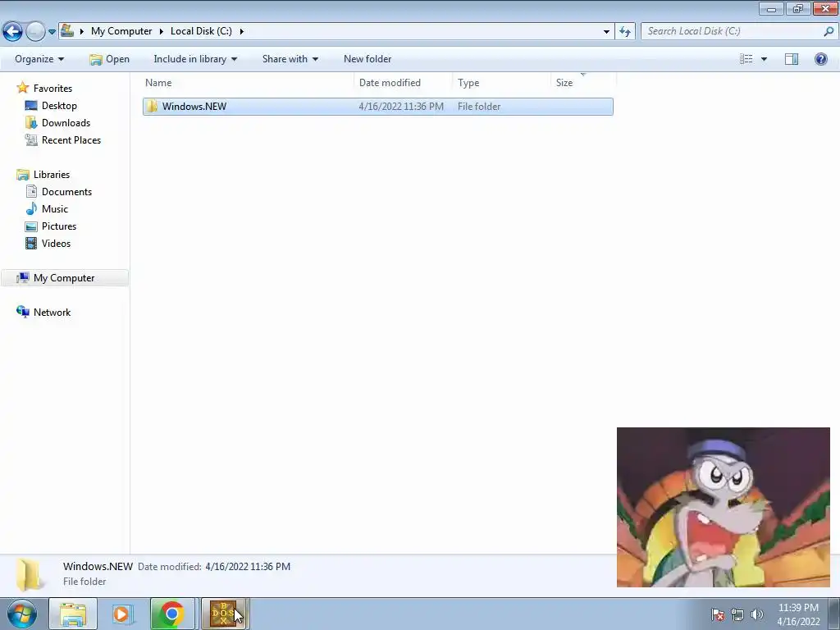Open the address bar history dropdown
The height and width of the screenshot is (630, 840).
click(x=606, y=32)
